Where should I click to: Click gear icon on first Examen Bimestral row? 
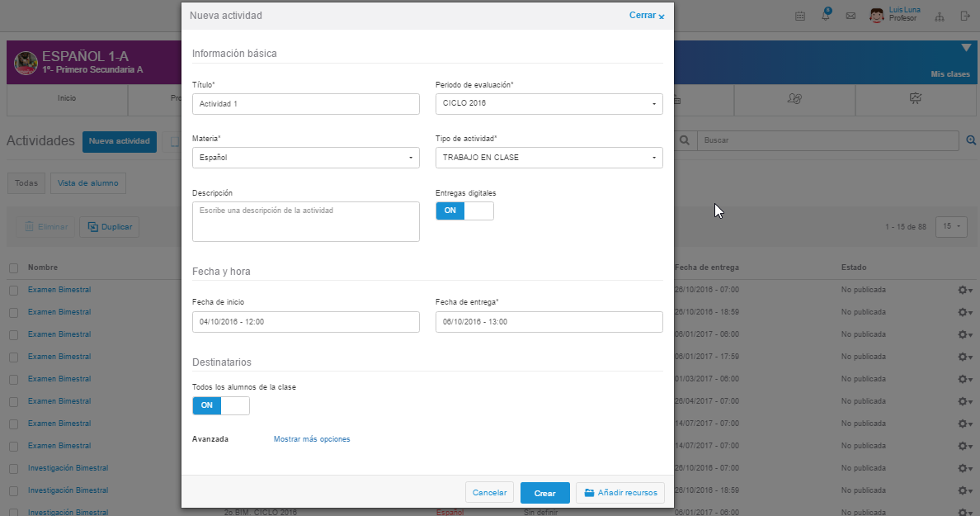[x=964, y=290]
